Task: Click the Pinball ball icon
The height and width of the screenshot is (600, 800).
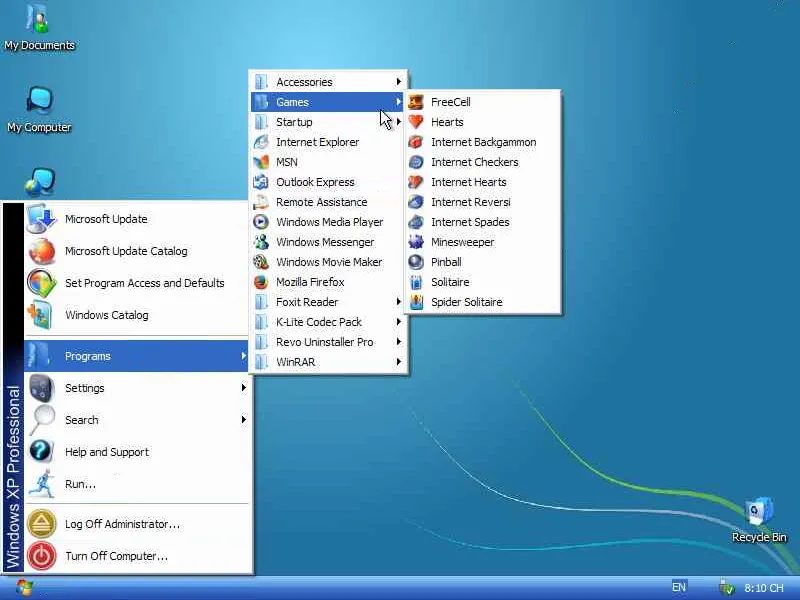Action: (416, 262)
